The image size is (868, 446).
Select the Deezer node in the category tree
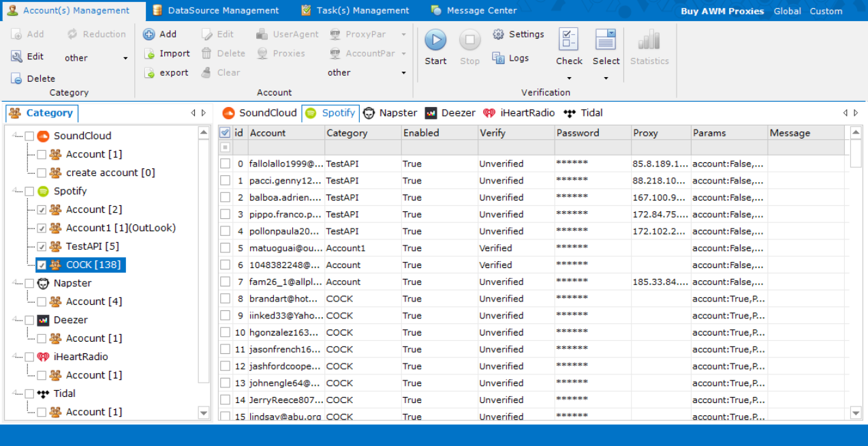[70, 320]
